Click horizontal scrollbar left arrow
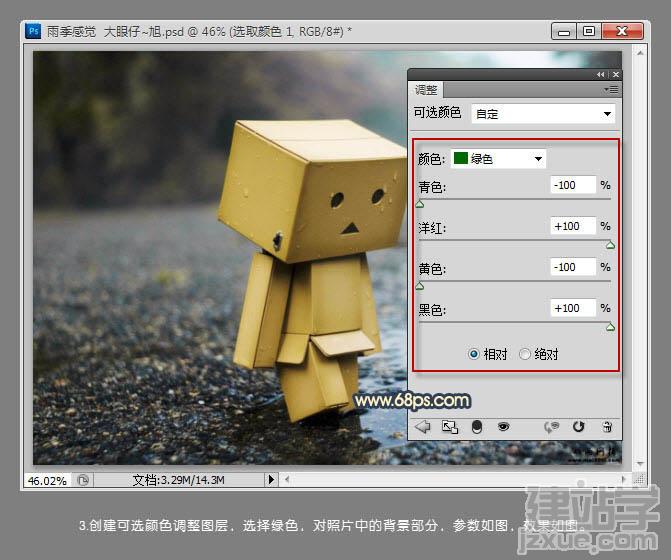The image size is (671, 560). [287, 480]
